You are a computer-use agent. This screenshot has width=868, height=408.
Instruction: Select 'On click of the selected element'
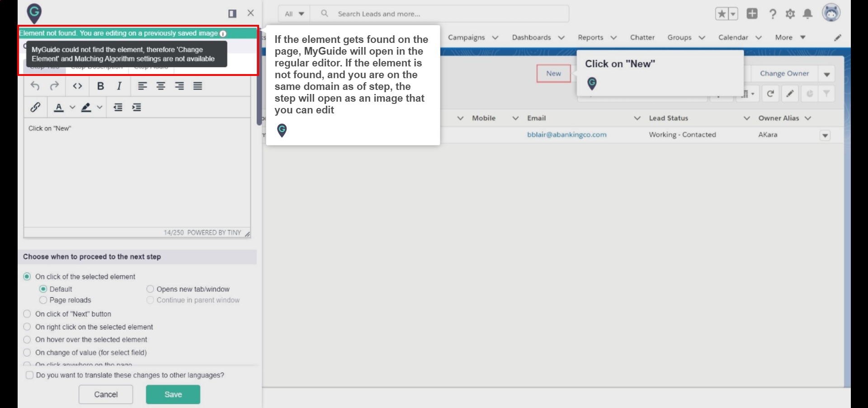point(27,277)
